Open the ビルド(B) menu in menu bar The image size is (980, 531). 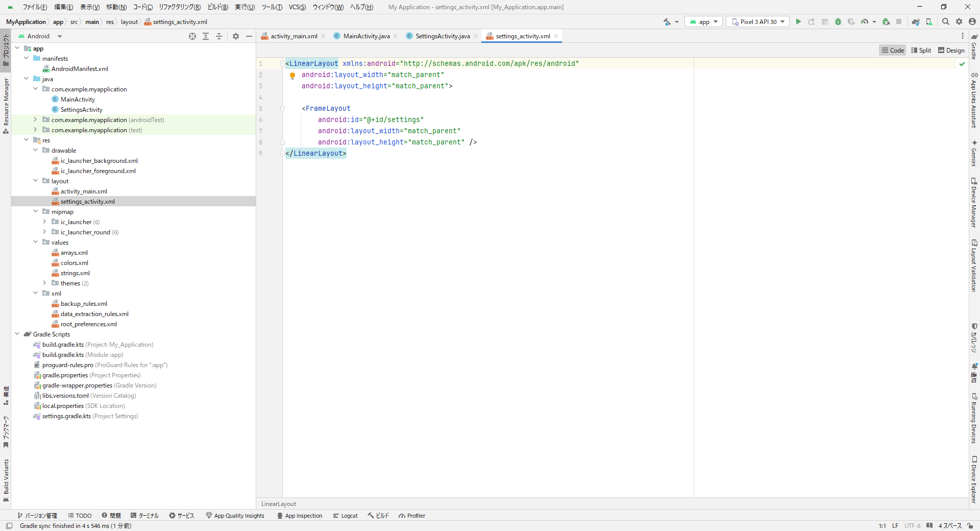(x=218, y=7)
